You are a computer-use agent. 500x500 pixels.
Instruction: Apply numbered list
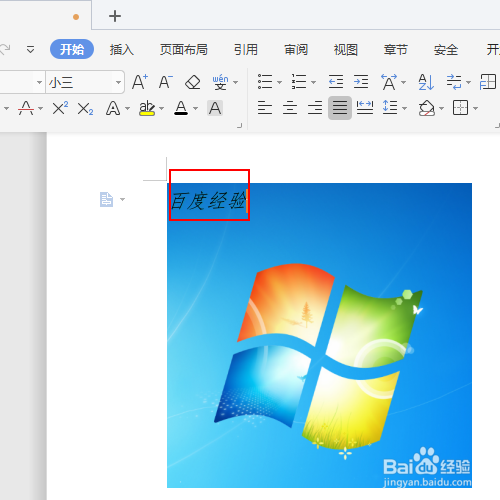[299, 82]
